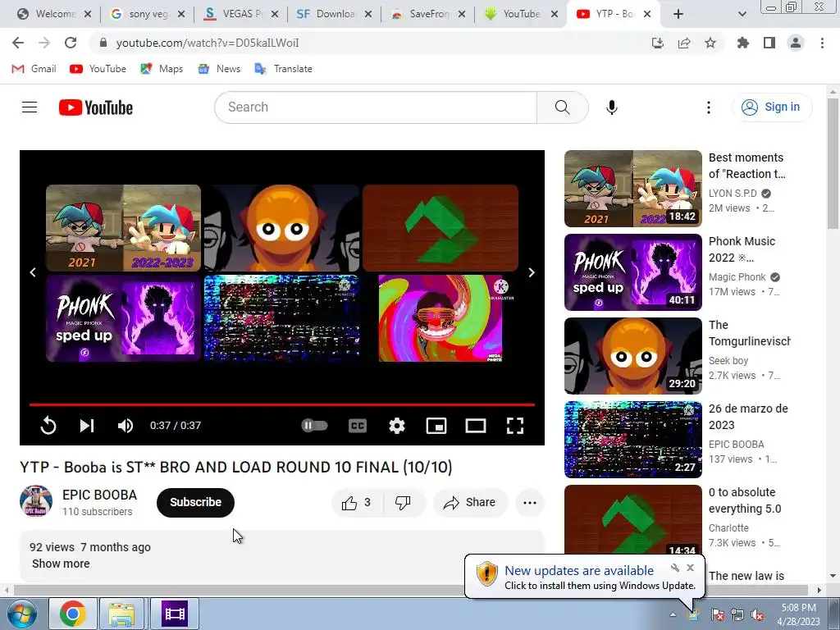Open a new browser tab

pyautogui.click(x=678, y=14)
